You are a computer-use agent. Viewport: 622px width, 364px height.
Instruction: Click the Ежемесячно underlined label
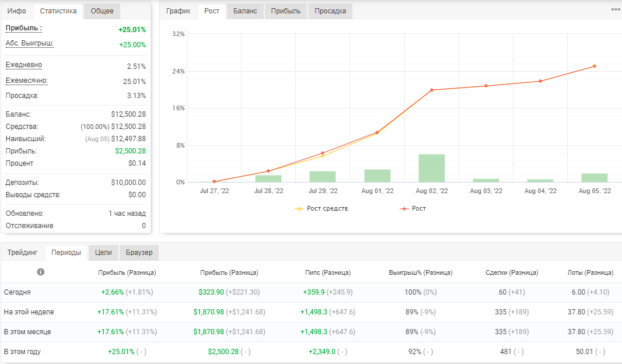(x=27, y=80)
